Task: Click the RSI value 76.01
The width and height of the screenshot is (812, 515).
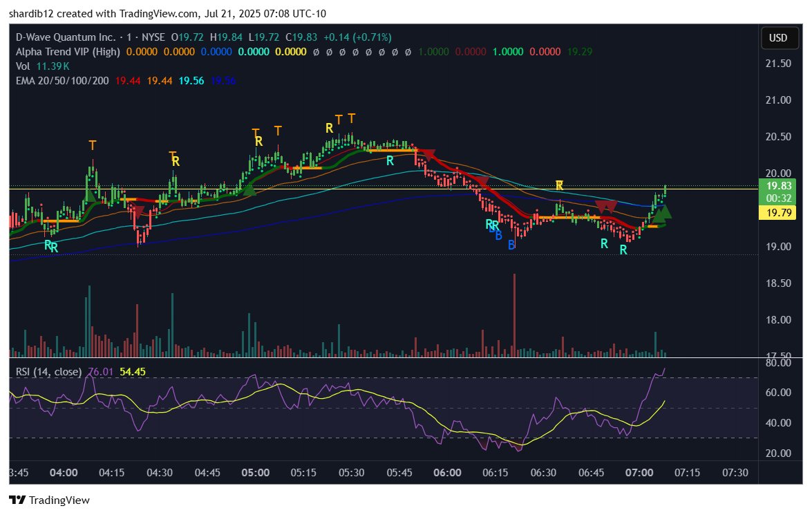Action: [x=100, y=372]
